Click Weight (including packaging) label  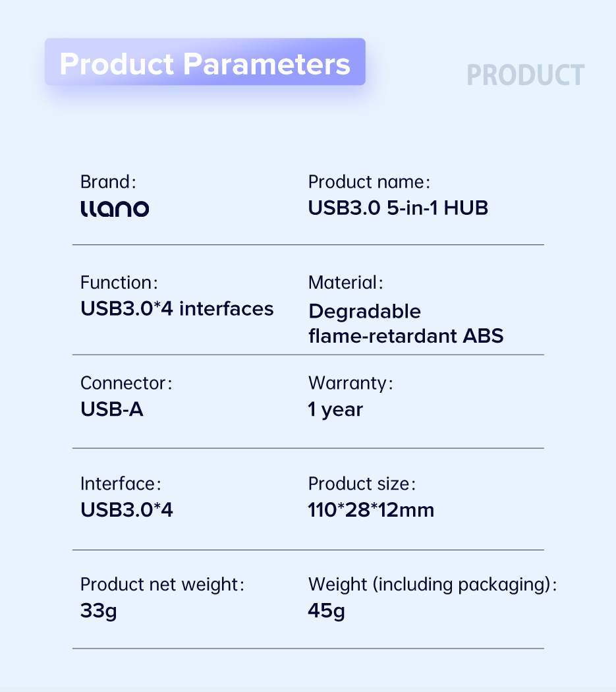(432, 585)
